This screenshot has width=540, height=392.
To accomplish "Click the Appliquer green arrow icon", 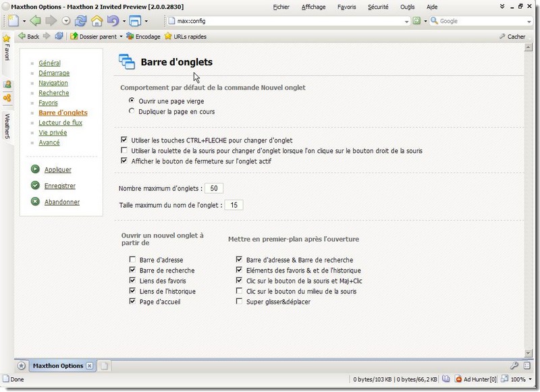I will [35, 169].
